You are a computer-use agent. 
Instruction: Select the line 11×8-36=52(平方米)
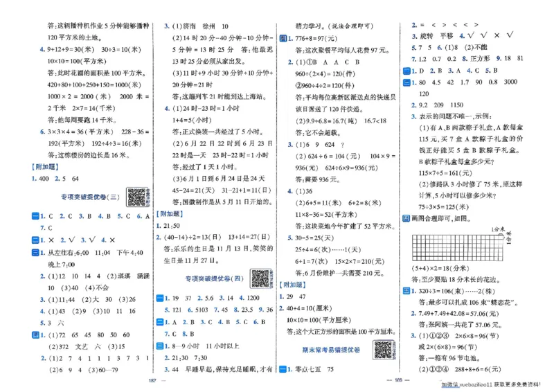(x=326, y=215)
